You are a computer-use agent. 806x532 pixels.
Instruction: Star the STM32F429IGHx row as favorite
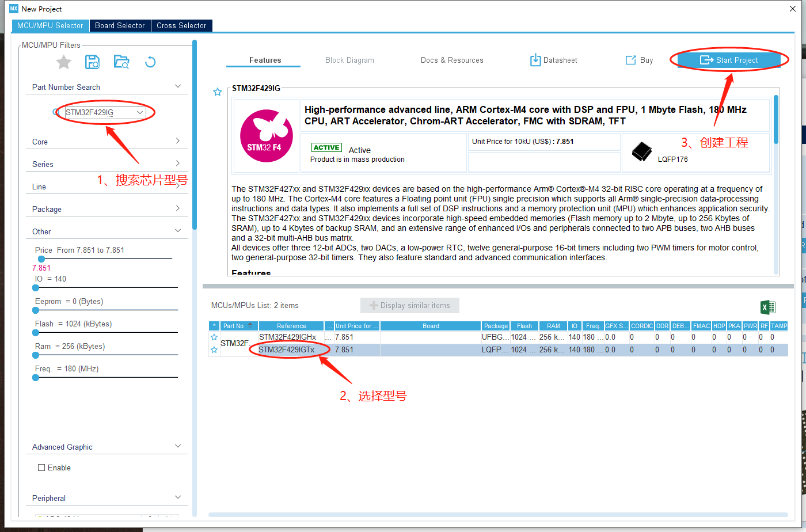point(214,337)
